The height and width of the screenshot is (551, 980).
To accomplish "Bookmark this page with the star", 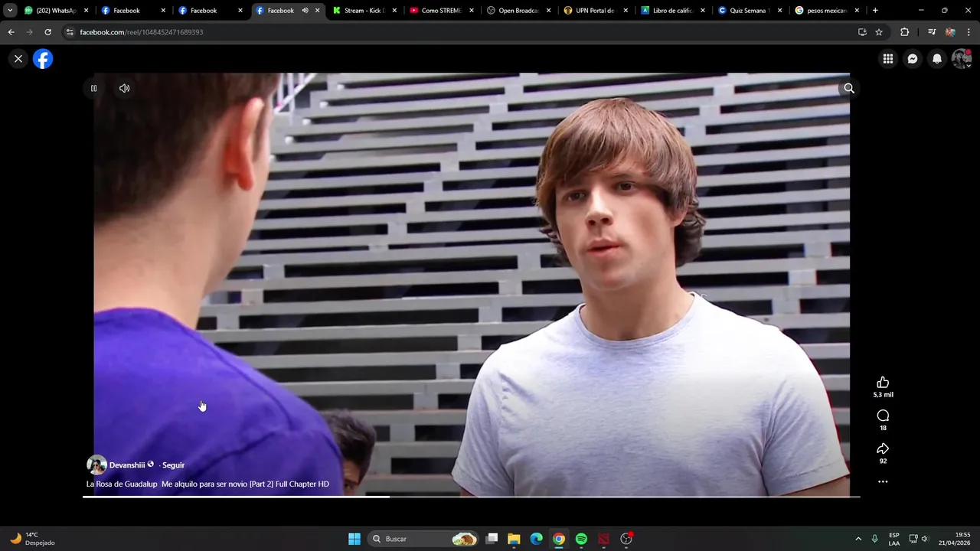I will pyautogui.click(x=879, y=32).
